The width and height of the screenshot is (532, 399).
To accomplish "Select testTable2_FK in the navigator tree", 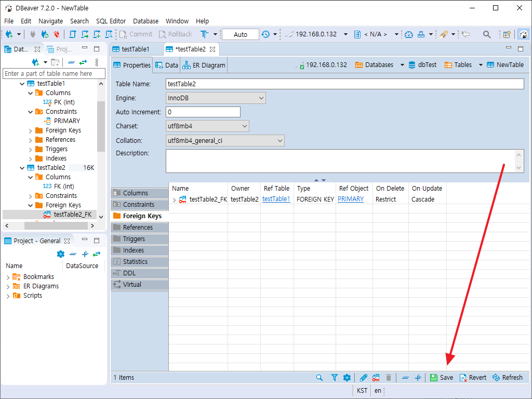I will click(x=73, y=215).
